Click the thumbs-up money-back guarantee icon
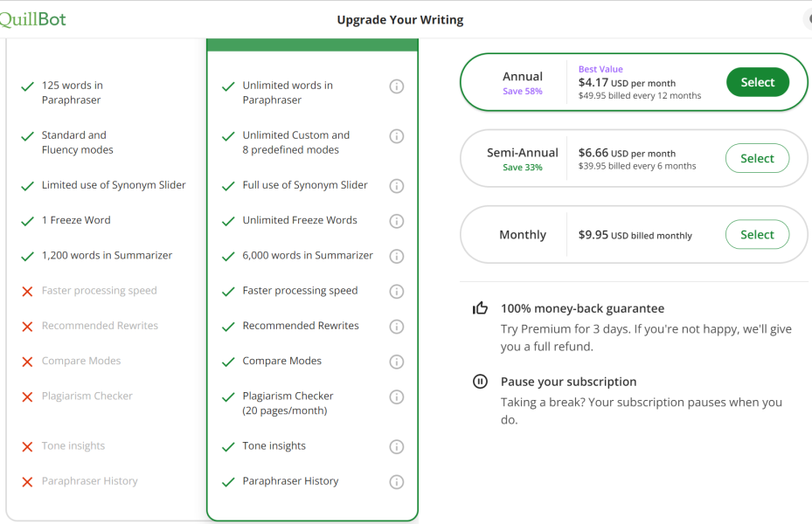Image resolution: width=812 pixels, height=524 pixels. [480, 308]
